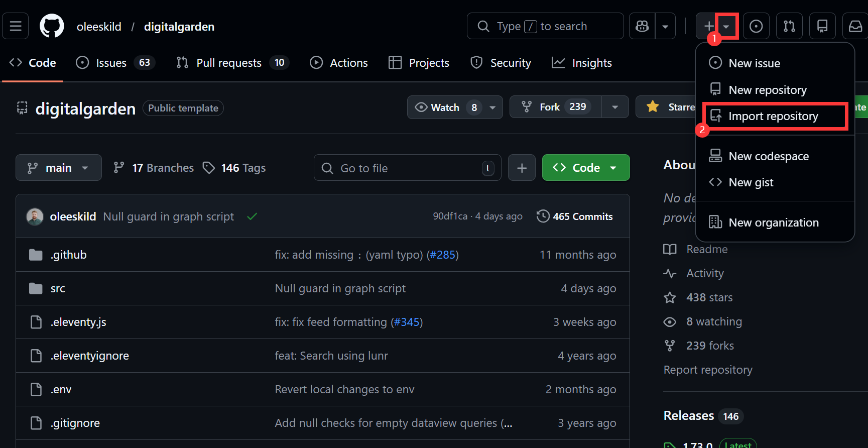Screen dimensions: 868x448
Task: Open the green Code dropdown
Action: (585, 168)
